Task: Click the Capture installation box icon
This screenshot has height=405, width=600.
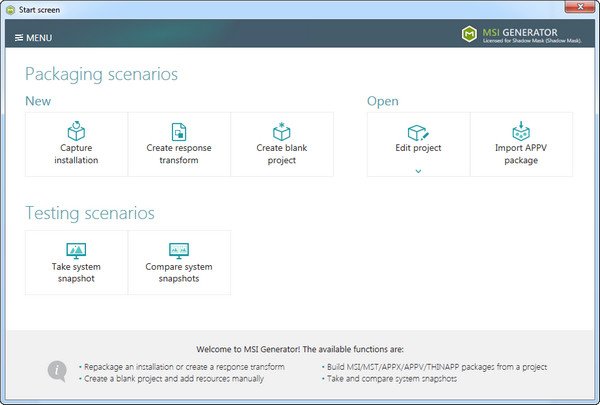Action: point(76,131)
